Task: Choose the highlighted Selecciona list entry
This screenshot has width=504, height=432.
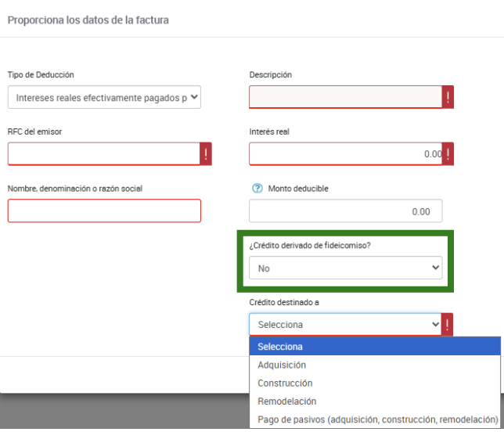Action: (x=280, y=347)
